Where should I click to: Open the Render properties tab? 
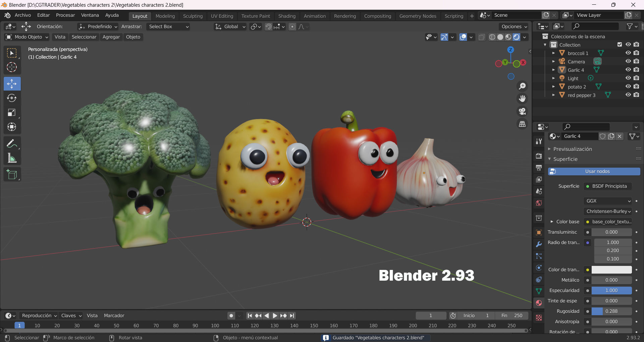pos(539,156)
